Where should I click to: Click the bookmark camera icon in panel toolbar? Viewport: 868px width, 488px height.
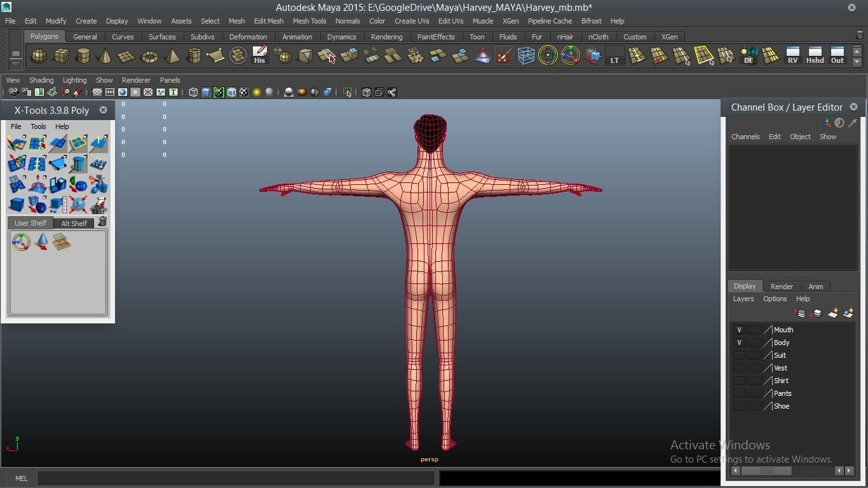39,92
